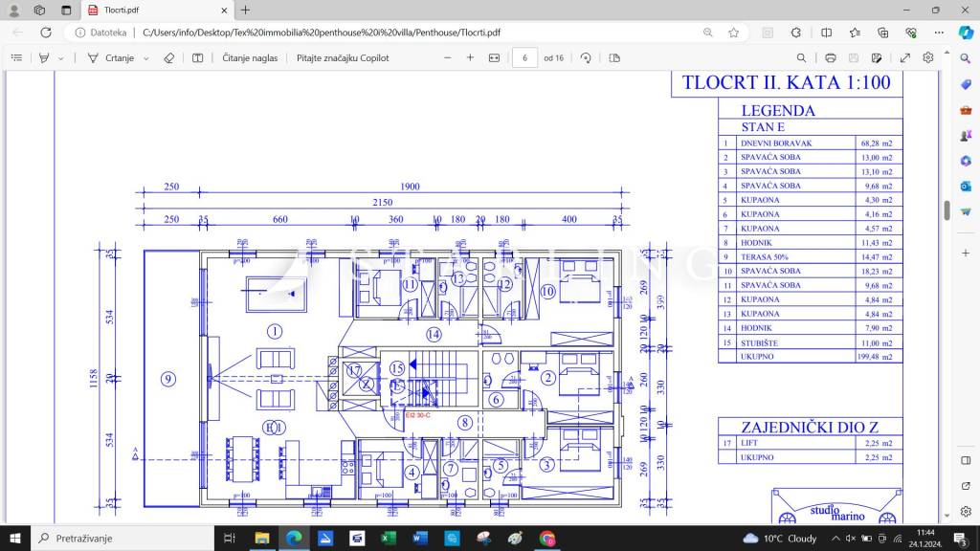980x551 pixels.
Task: Click Pitajte značajku Copilot button
Action: [x=343, y=57]
